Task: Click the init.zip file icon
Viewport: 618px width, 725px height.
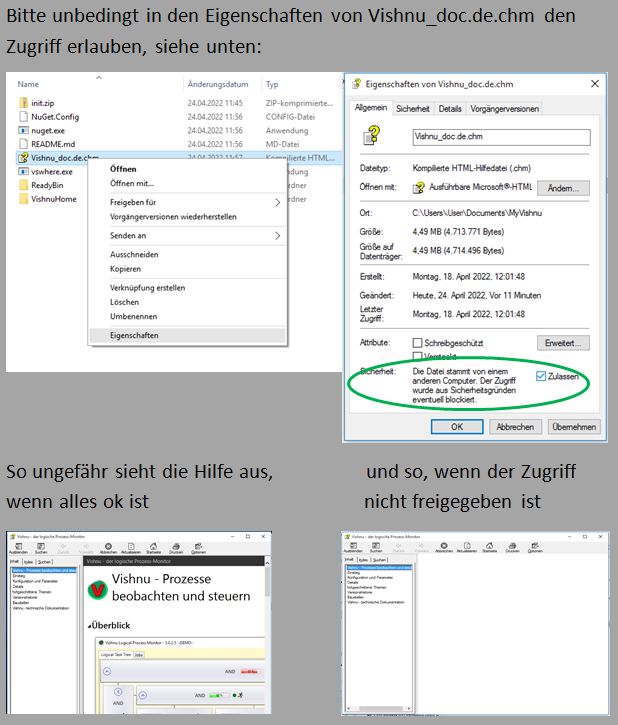Action: click(23, 103)
